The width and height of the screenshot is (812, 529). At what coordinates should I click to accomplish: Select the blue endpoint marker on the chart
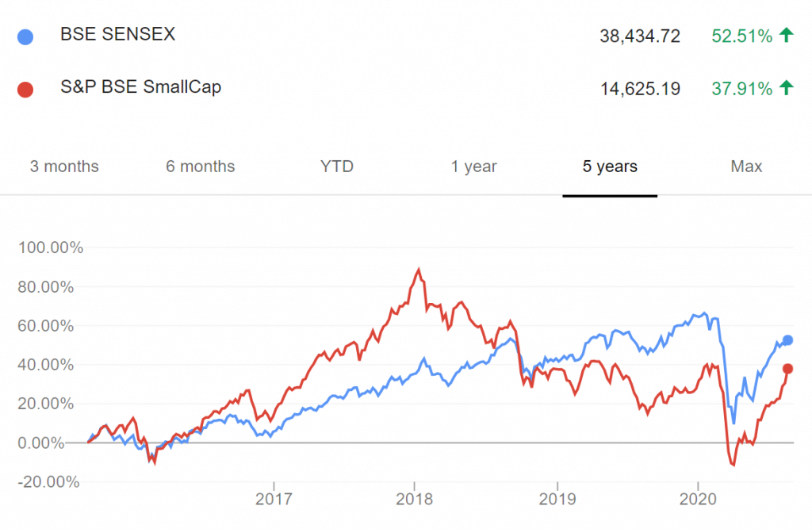787,339
